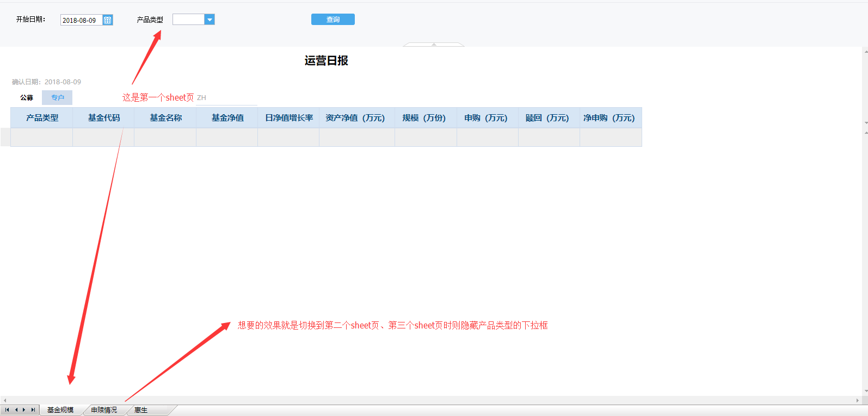Image resolution: width=868 pixels, height=416 pixels.
Task: Switch to 公募 toggle tab
Action: pos(27,98)
